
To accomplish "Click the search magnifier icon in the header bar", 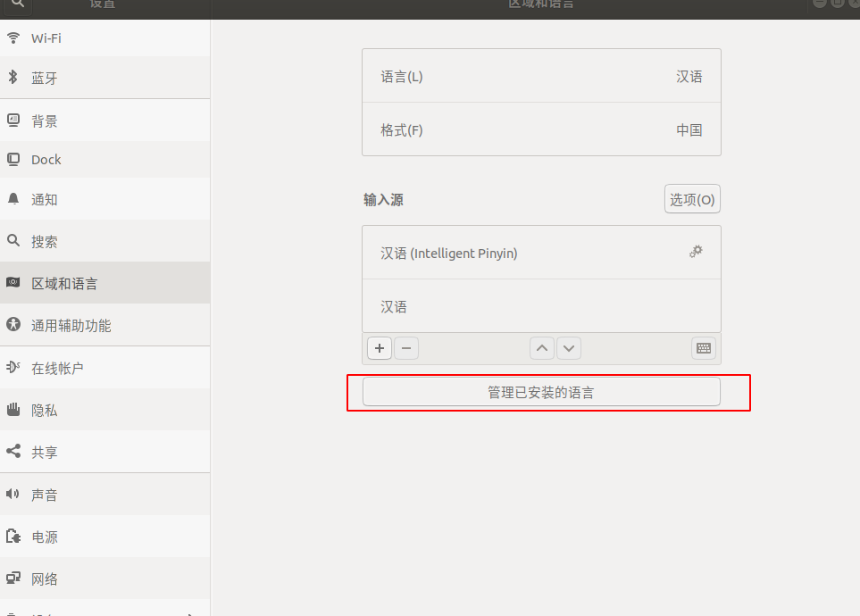I will pos(17,4).
